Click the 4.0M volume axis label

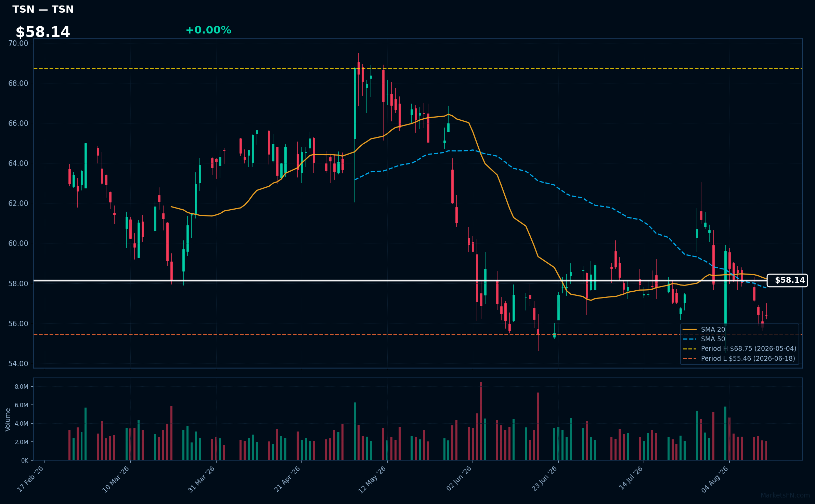pyautogui.click(x=22, y=424)
